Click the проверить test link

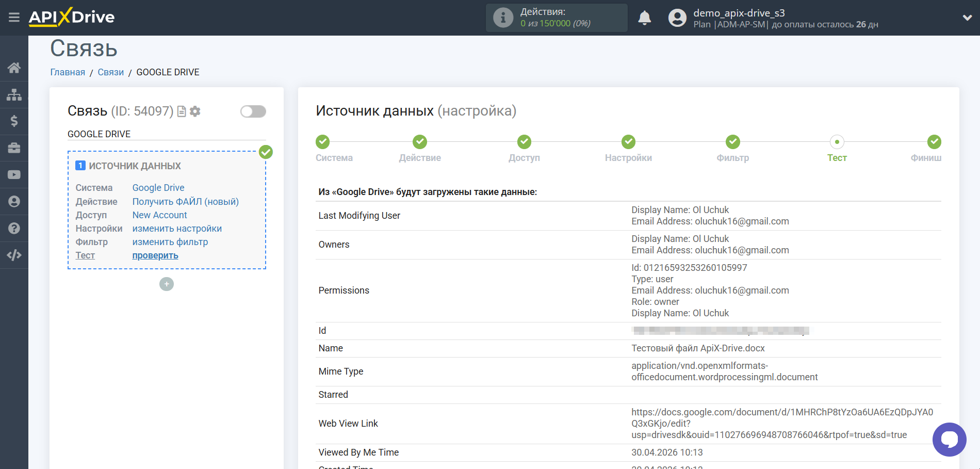[155, 255]
